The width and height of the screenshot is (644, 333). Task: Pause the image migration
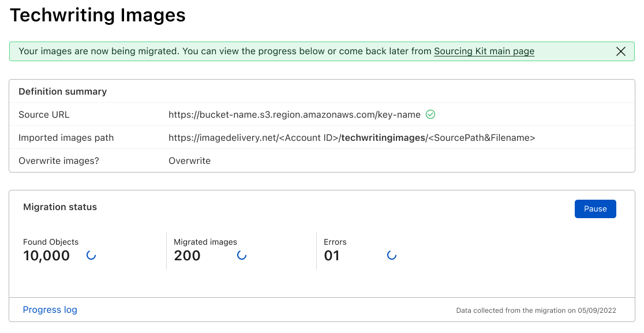pyautogui.click(x=595, y=209)
